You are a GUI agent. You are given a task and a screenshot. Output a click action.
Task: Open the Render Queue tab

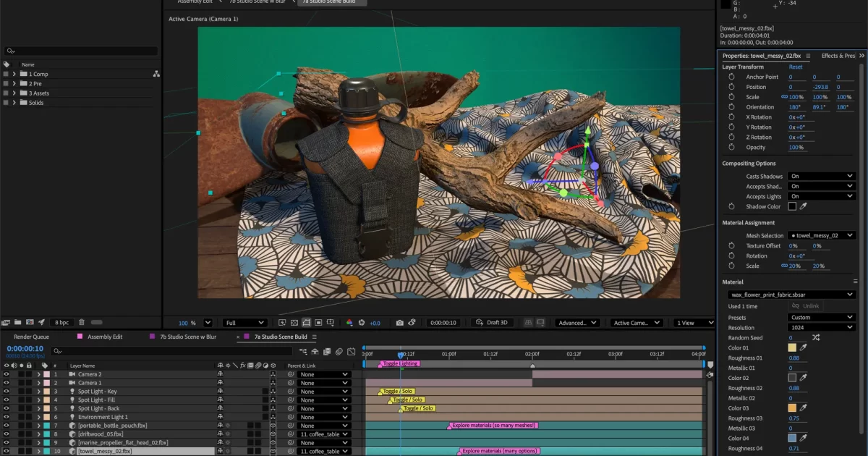point(31,337)
